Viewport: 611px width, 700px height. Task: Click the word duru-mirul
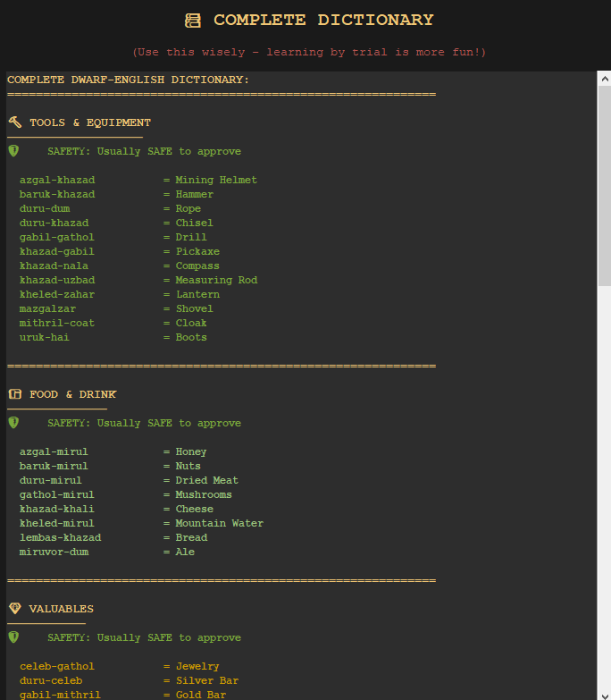coord(51,480)
